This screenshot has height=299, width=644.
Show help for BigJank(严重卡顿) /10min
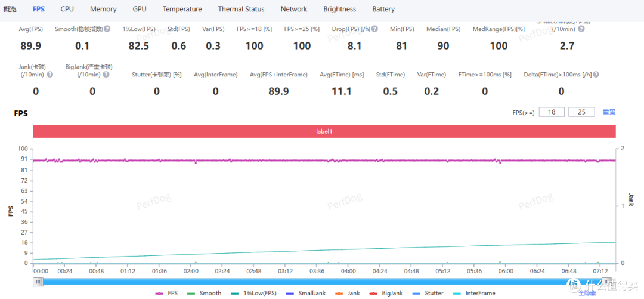106,75
